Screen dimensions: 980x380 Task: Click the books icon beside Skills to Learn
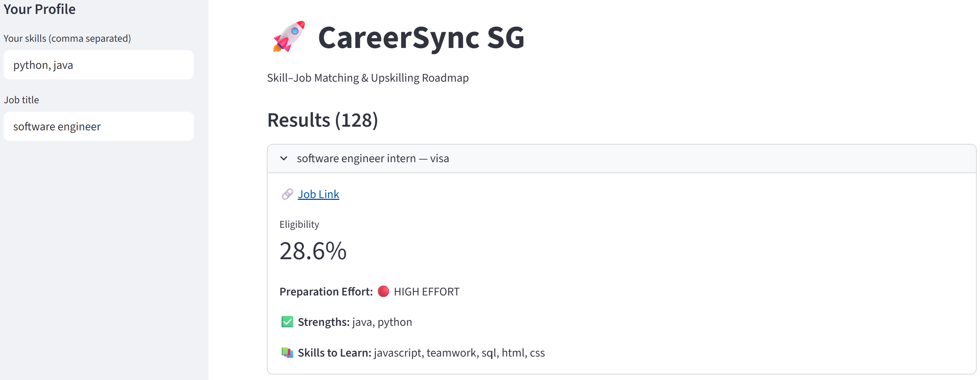point(287,353)
